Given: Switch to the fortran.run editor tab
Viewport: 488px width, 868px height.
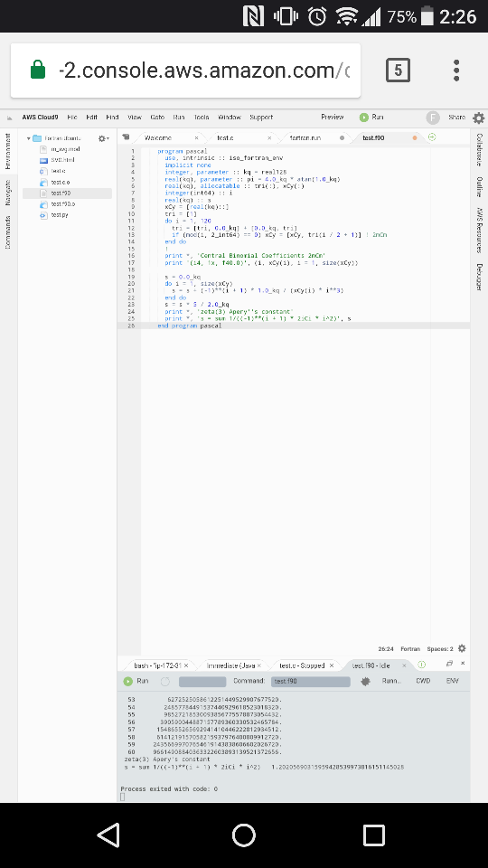Looking at the screenshot, I should [305, 137].
